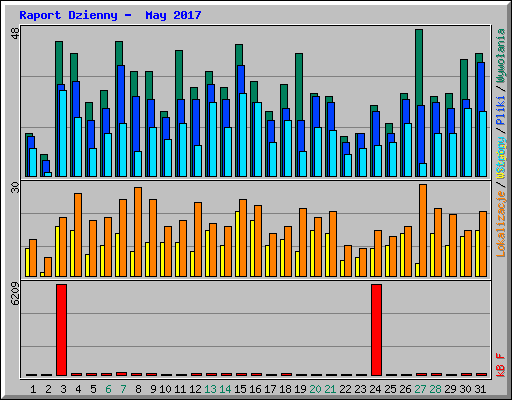The height and width of the screenshot is (400, 512).
Task: Click the 6209 y-axis scale value
Action: pyautogui.click(x=15, y=294)
